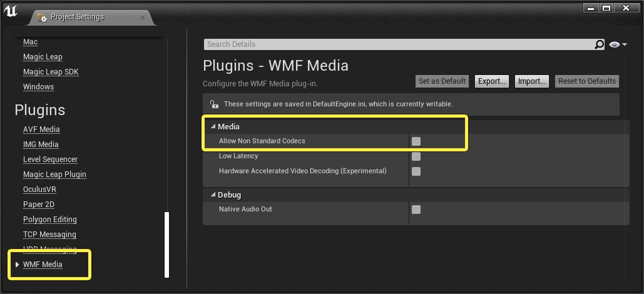Open OculusVR plugin settings

click(39, 190)
